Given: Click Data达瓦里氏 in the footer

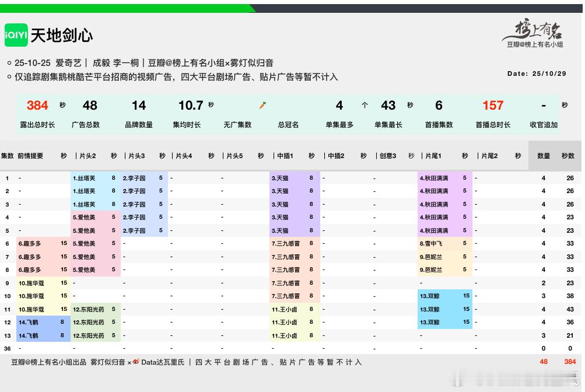Looking at the screenshot, I should [x=163, y=362].
